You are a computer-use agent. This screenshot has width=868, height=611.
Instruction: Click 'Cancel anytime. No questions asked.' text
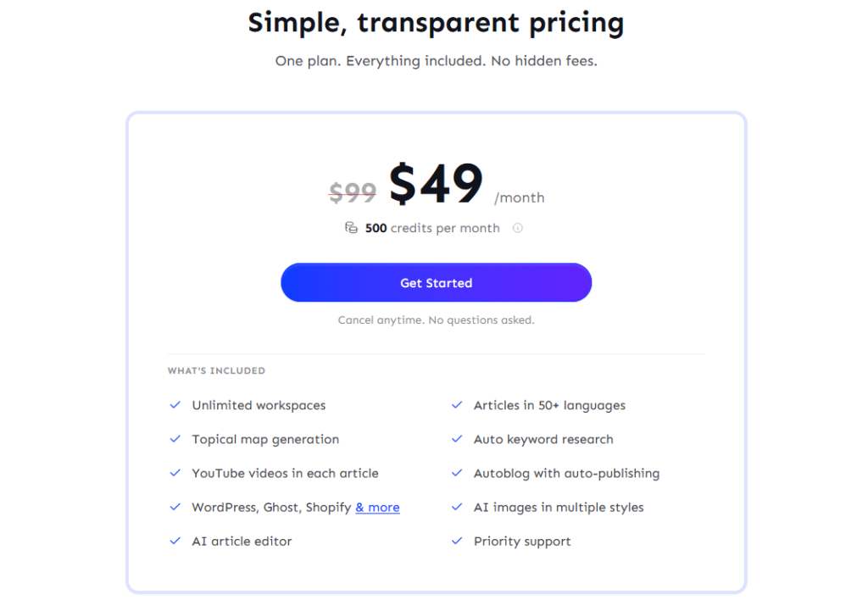point(436,320)
